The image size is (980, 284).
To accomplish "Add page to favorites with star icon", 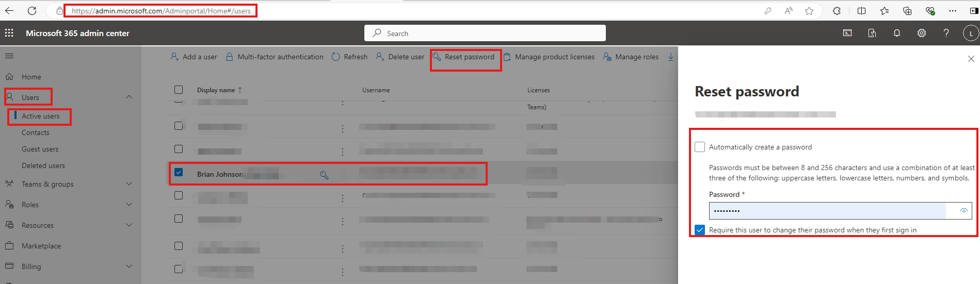I will click(x=809, y=11).
